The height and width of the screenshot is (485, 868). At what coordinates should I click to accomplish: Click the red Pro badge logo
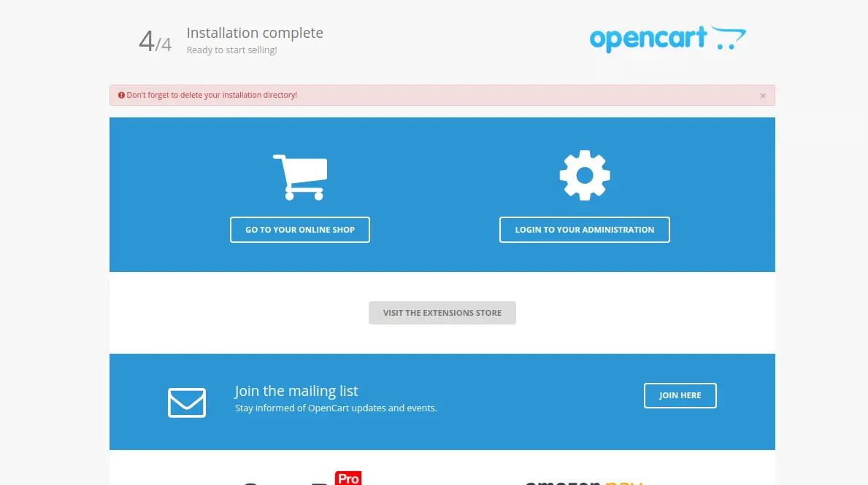click(x=348, y=478)
